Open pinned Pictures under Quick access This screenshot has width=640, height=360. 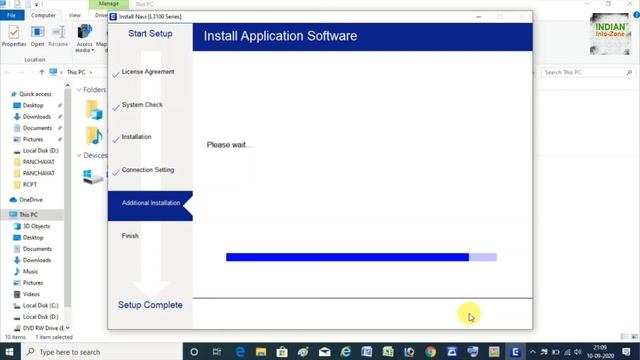[x=33, y=139]
